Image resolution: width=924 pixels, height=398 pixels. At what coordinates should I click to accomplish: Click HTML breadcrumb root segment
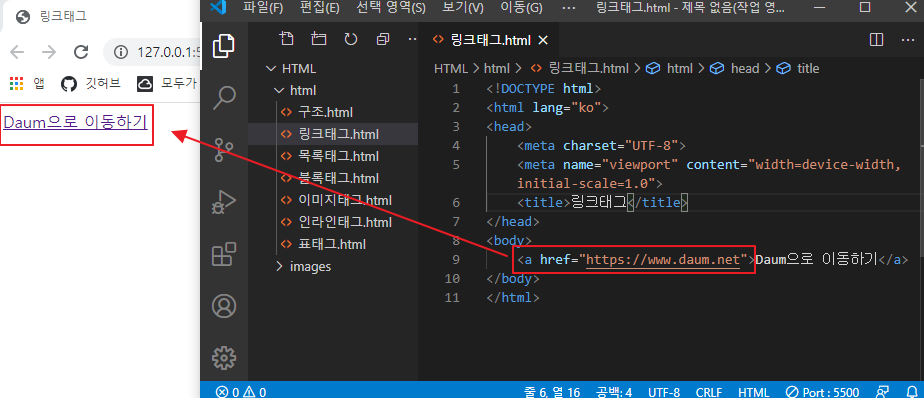(450, 68)
